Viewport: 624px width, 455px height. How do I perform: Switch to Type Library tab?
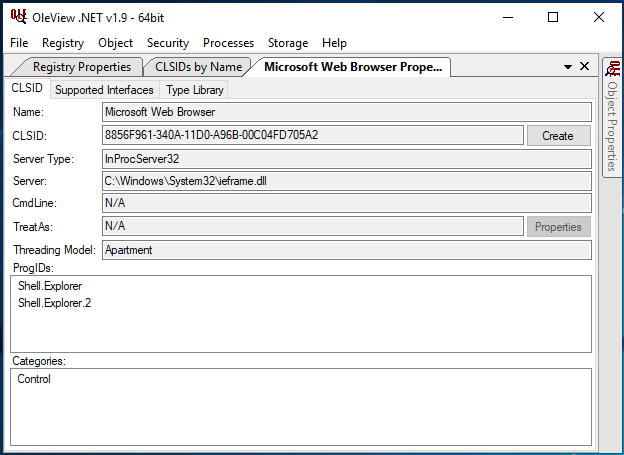tap(195, 90)
